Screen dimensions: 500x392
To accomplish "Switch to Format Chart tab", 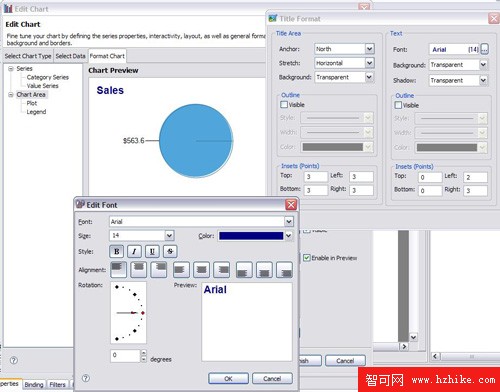I will (107, 56).
